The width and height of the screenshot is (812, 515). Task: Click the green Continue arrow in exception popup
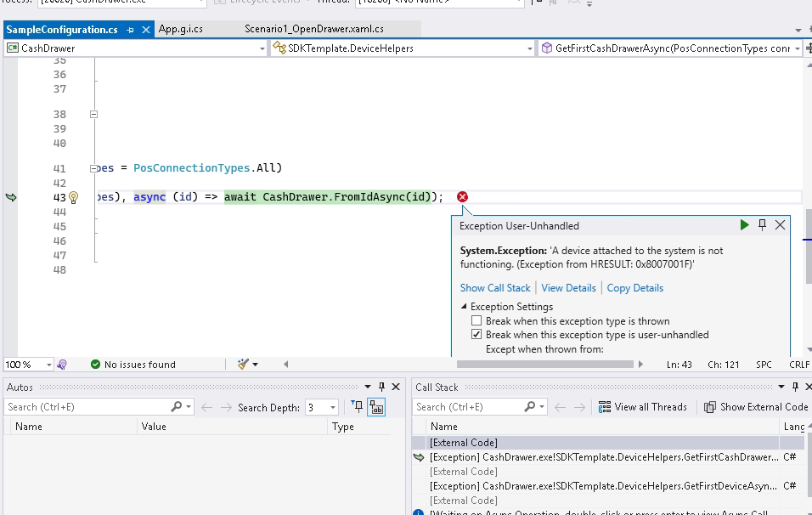pyautogui.click(x=744, y=225)
